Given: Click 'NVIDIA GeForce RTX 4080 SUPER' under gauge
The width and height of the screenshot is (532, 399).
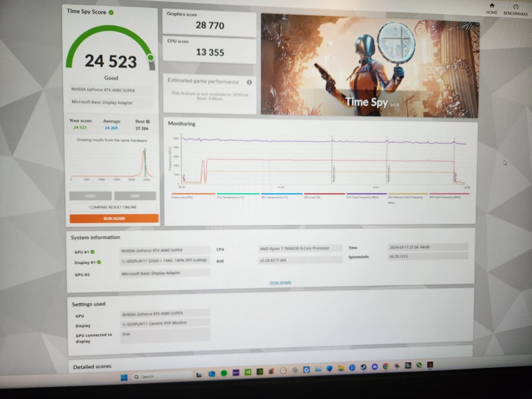Looking at the screenshot, I should tap(111, 90).
